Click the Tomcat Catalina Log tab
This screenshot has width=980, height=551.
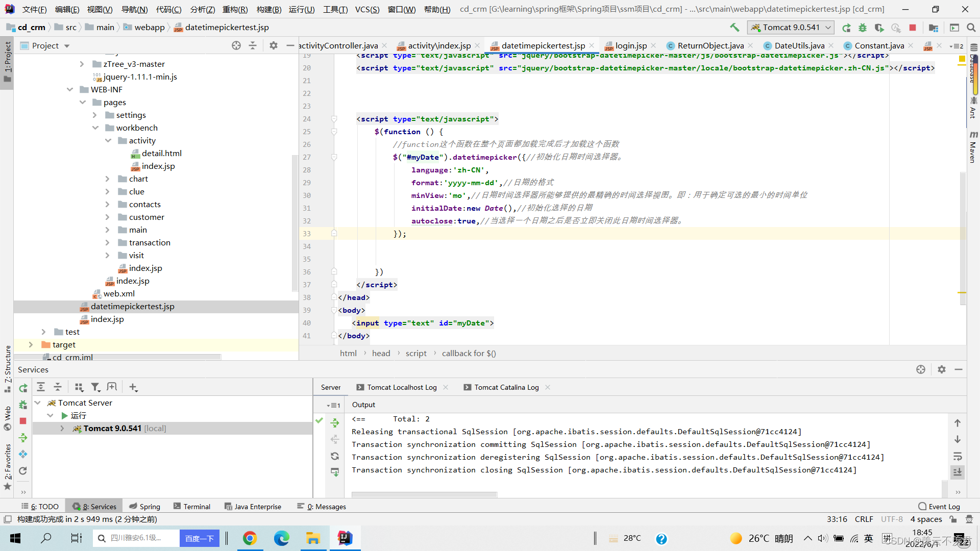pos(506,387)
